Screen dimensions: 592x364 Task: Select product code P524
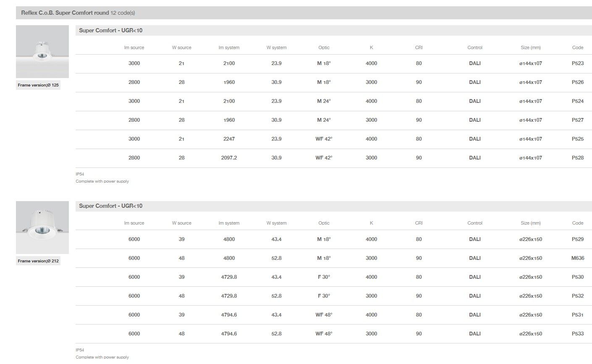coord(577,101)
